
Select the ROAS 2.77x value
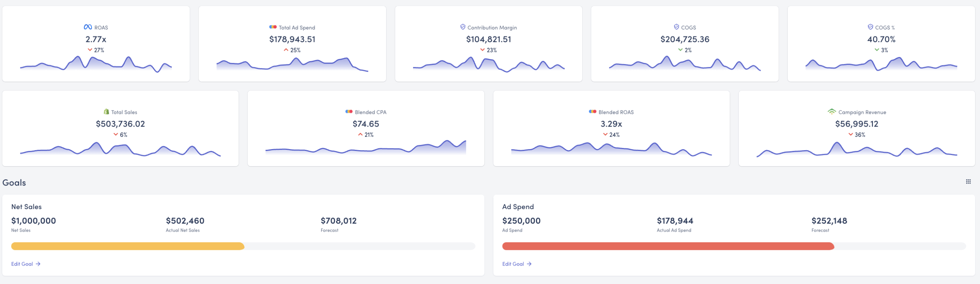pos(96,39)
